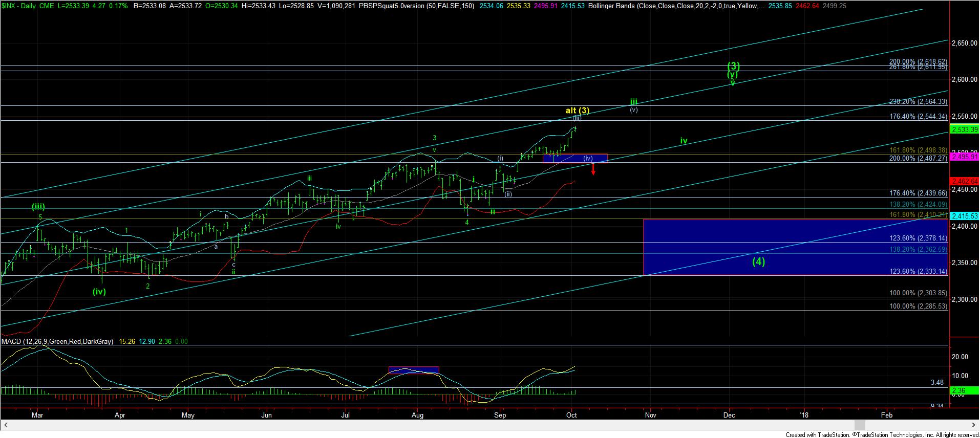
Task: Click the 2,650.00 price axis label
Action: coord(965,43)
